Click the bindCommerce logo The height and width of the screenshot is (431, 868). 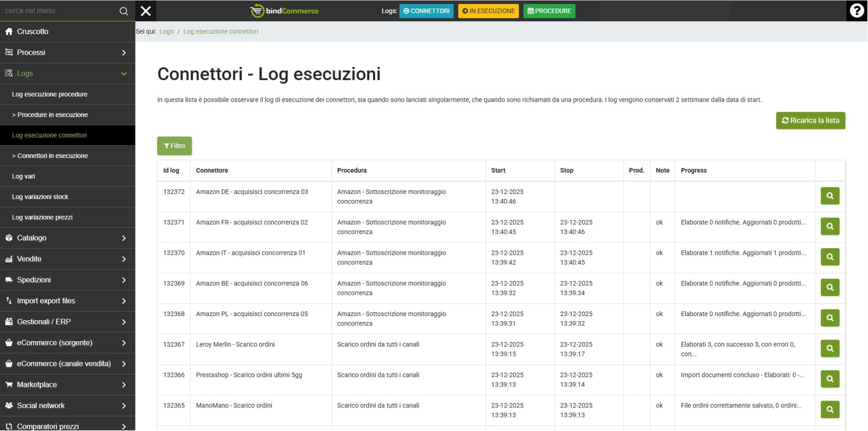click(285, 11)
